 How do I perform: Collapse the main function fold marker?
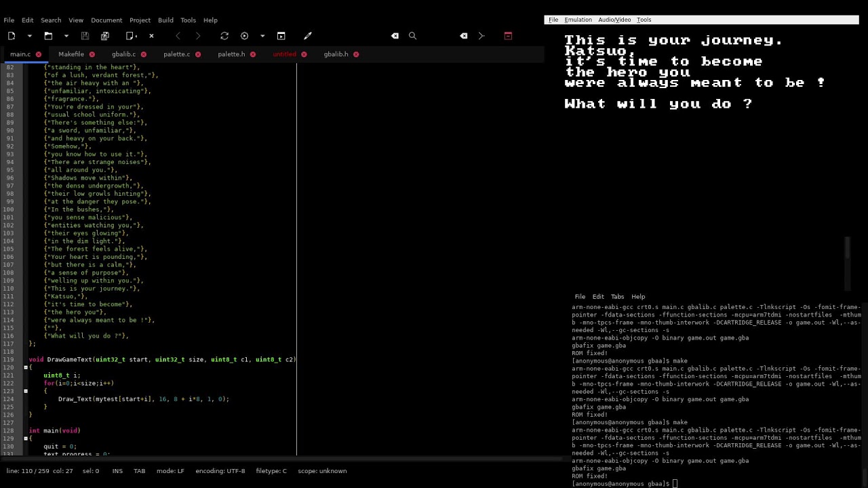[26, 439]
